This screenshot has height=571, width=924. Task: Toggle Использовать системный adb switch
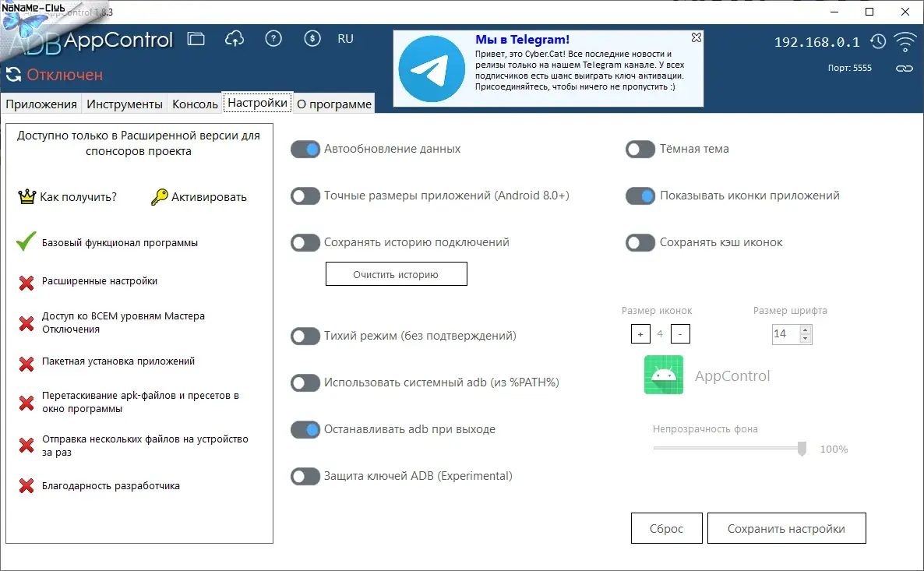[x=305, y=382]
